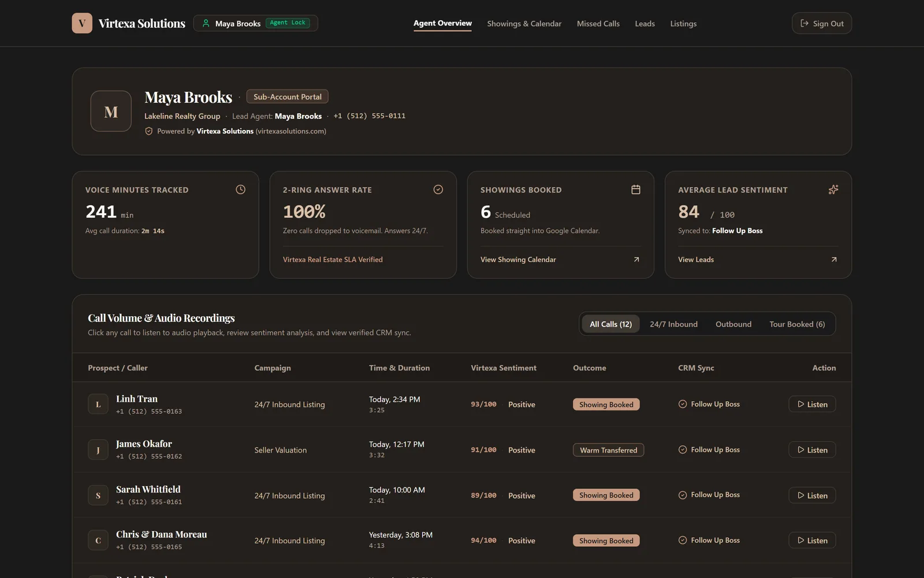Click the 93/100 sentiment score
Viewport: 924px width, 578px height.
483,404
